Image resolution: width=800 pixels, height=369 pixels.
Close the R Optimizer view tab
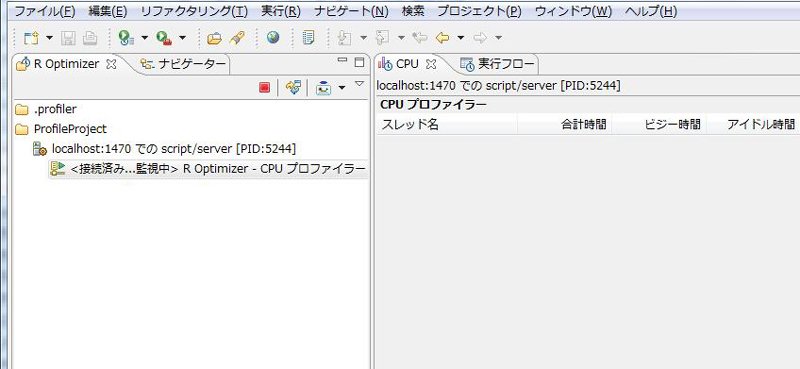click(x=111, y=64)
